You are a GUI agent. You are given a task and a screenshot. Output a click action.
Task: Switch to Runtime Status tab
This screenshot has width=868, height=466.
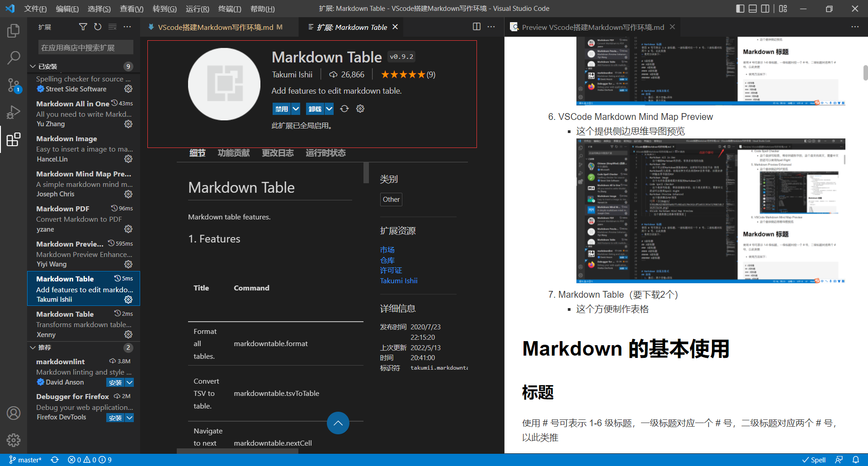325,153
